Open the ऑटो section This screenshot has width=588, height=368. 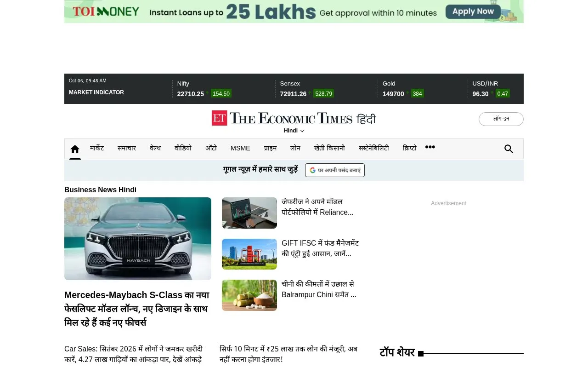(x=211, y=148)
